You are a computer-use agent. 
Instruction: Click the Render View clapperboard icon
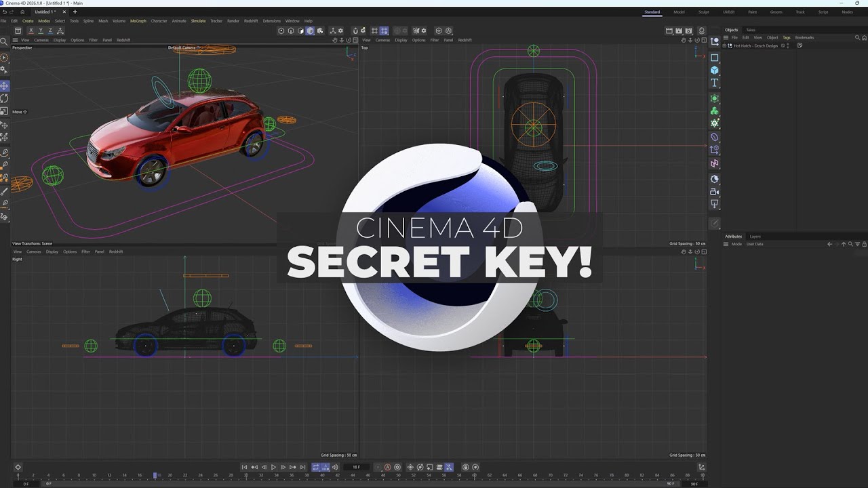[x=669, y=30]
